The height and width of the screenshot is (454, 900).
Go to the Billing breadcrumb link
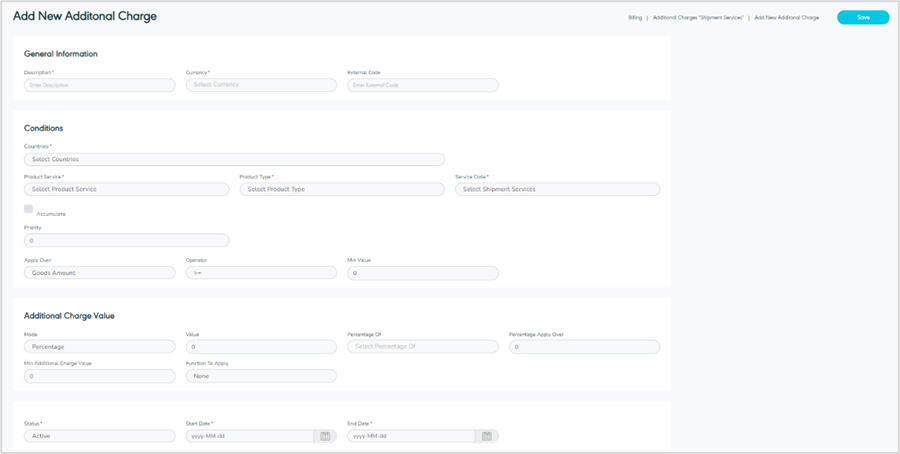635,18
